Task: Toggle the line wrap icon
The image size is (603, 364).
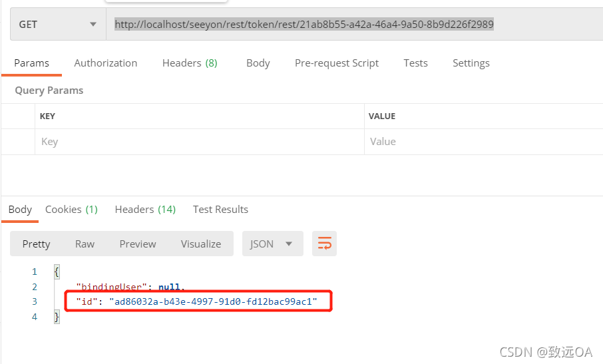Action: (x=324, y=244)
